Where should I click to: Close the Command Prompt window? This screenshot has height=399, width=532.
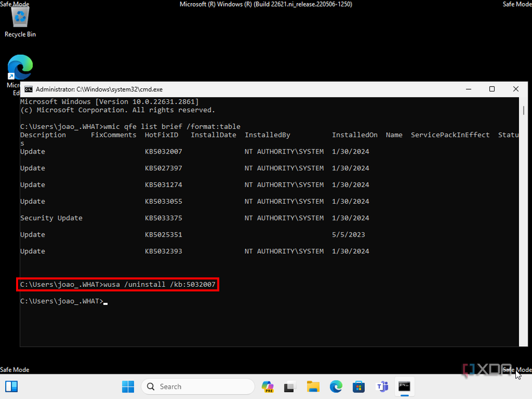[x=516, y=89]
